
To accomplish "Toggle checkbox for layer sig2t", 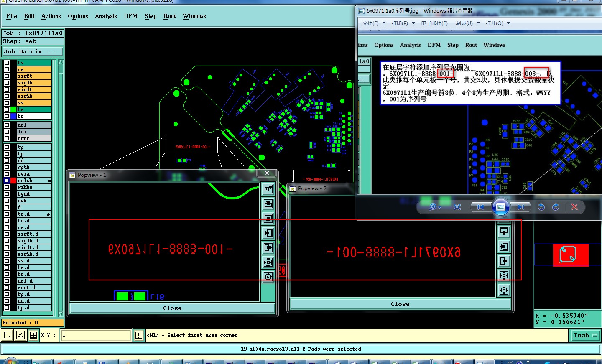I will (x=7, y=76).
